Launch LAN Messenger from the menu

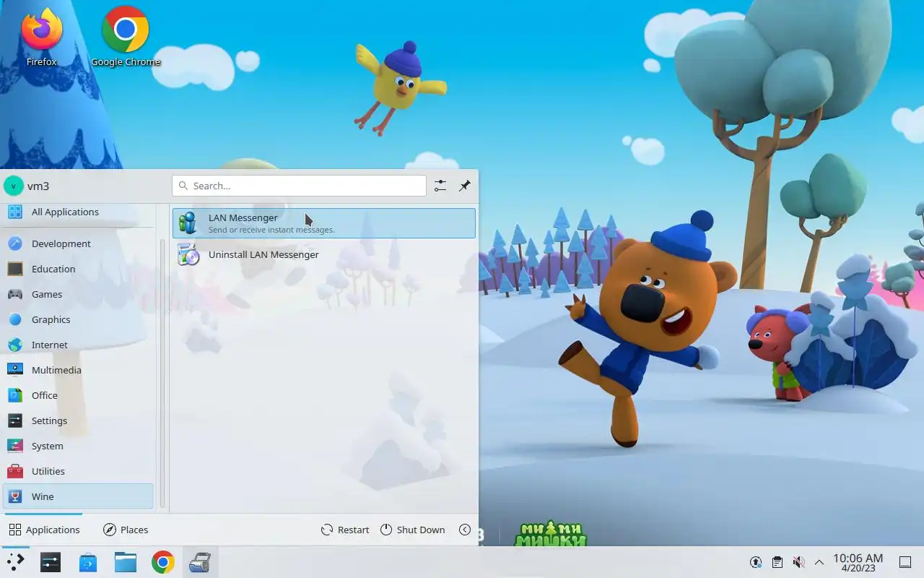[x=323, y=223]
